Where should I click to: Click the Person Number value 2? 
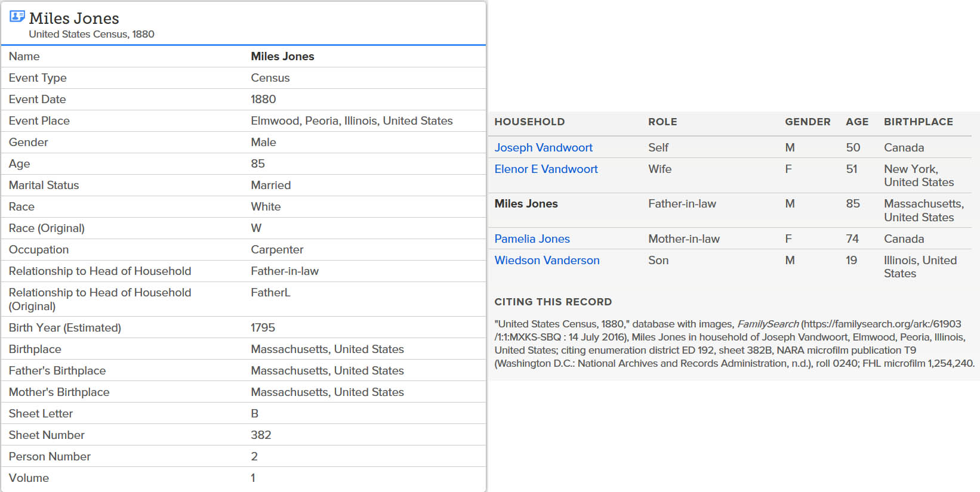(254, 456)
